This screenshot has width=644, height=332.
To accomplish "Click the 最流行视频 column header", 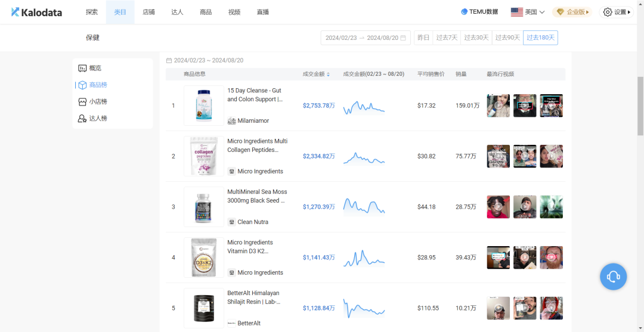I will pos(500,75).
